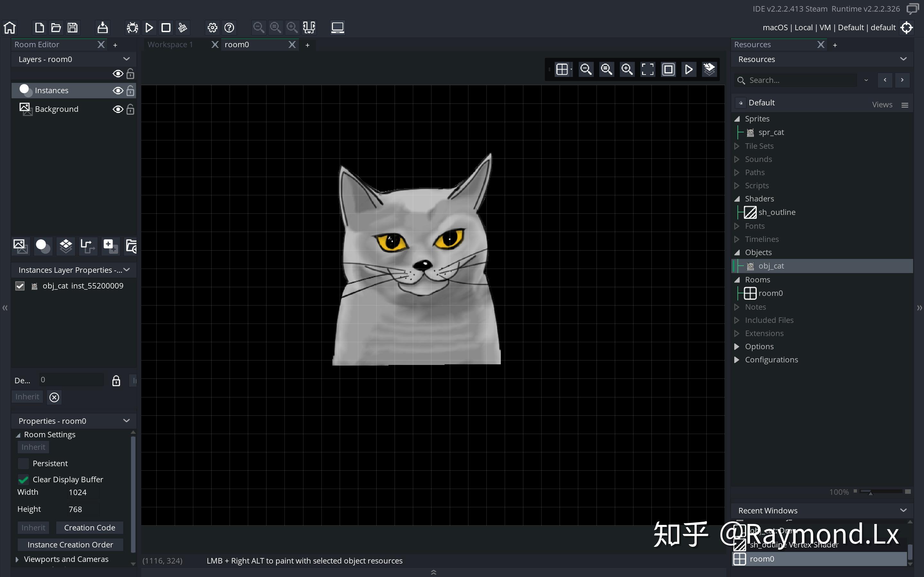Switch to the Workspace 1 tab
Image resolution: width=924 pixels, height=577 pixels.
170,44
